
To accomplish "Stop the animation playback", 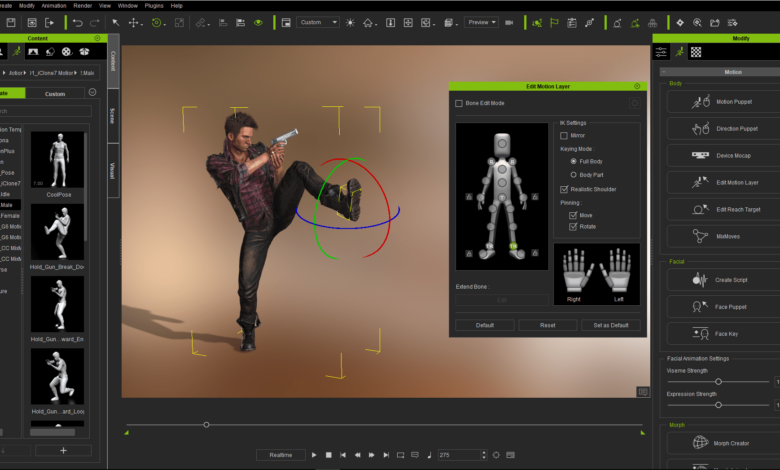I will [328, 455].
